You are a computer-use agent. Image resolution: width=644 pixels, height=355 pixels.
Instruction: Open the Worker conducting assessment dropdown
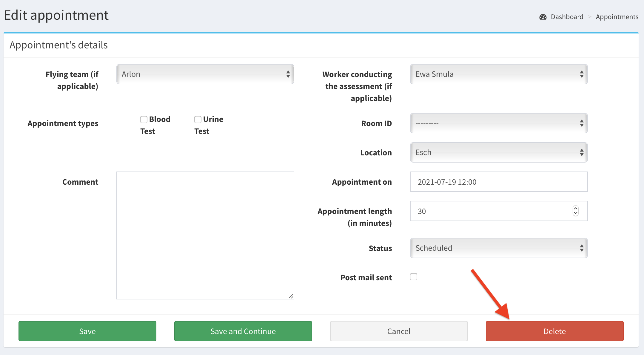(498, 74)
